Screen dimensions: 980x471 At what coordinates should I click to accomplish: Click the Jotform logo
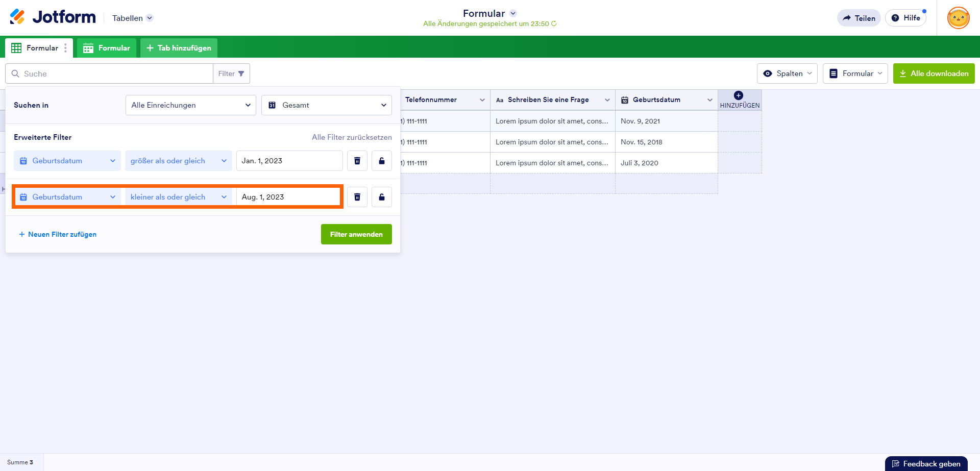coord(53,17)
